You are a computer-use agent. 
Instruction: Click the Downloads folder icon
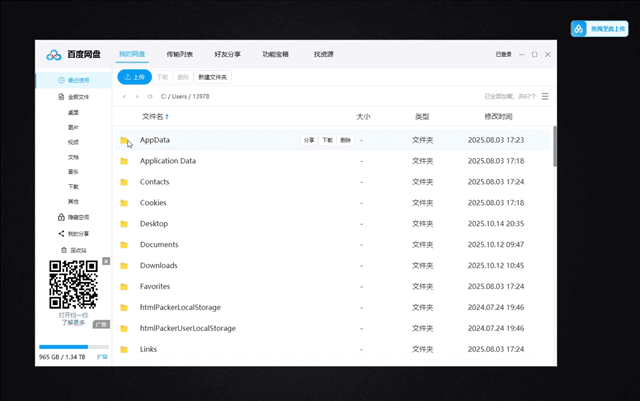(x=124, y=266)
